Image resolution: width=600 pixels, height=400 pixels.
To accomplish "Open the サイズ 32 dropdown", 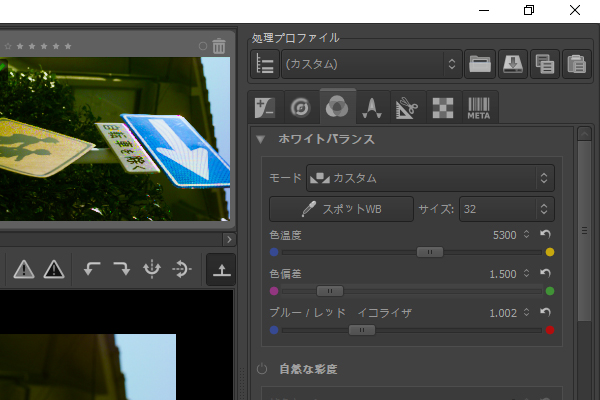I will point(507,209).
